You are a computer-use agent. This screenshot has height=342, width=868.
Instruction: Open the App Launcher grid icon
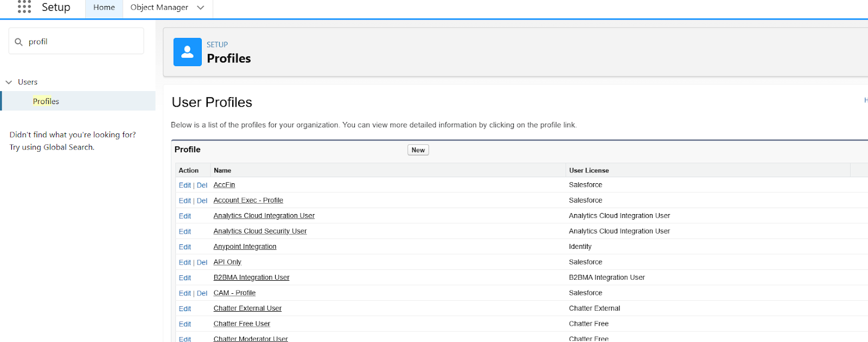point(24,7)
